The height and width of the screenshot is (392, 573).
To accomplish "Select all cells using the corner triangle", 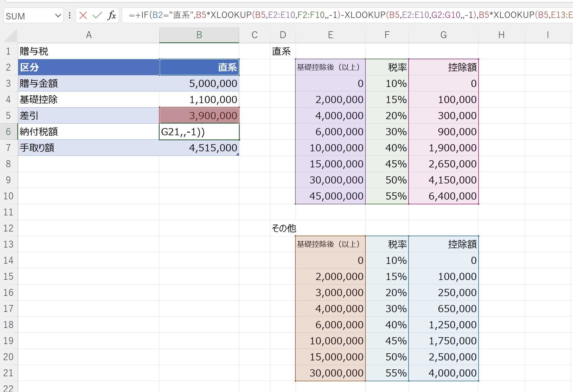I will [x=11, y=35].
